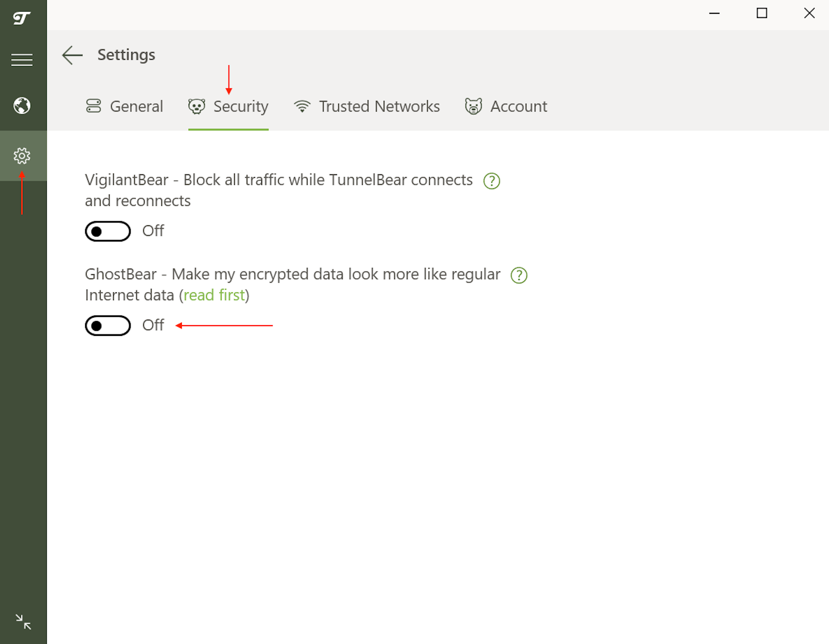Viewport: 829px width, 644px height.
Task: Open the Trusted Networks tab
Action: 367,106
